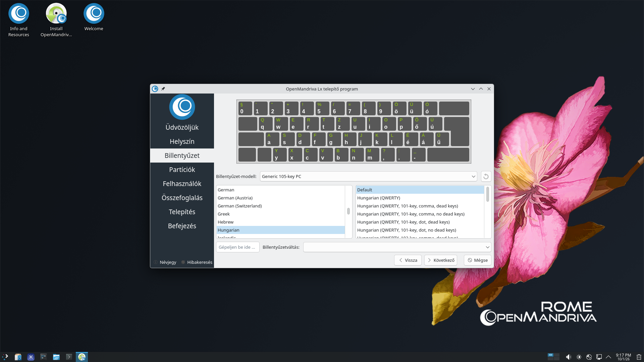Focus the Gépeljen be ide test field

point(237,247)
